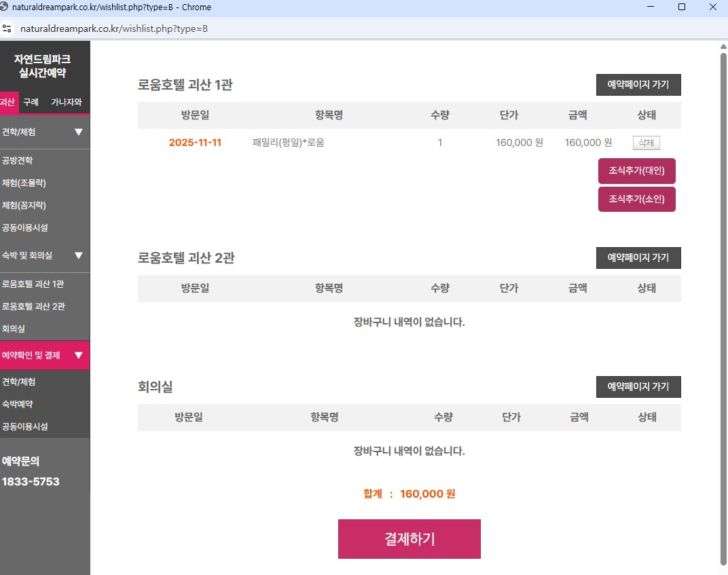Open 예약페이지 가기 for 회의실
This screenshot has width=728, height=575.
(638, 386)
